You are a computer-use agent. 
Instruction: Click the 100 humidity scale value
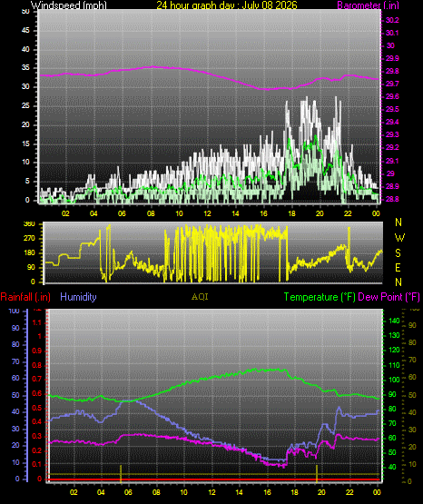point(15,311)
